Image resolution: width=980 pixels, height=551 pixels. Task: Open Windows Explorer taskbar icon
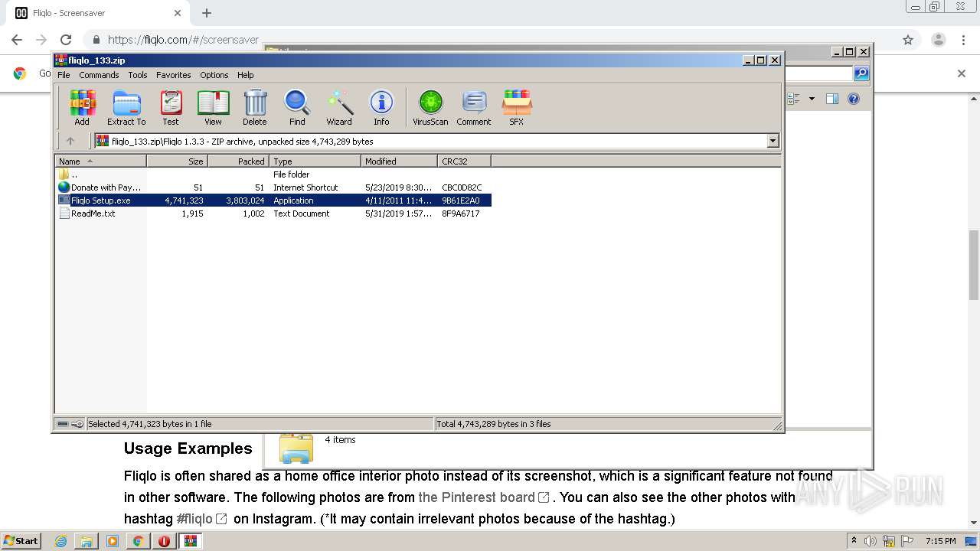point(87,541)
